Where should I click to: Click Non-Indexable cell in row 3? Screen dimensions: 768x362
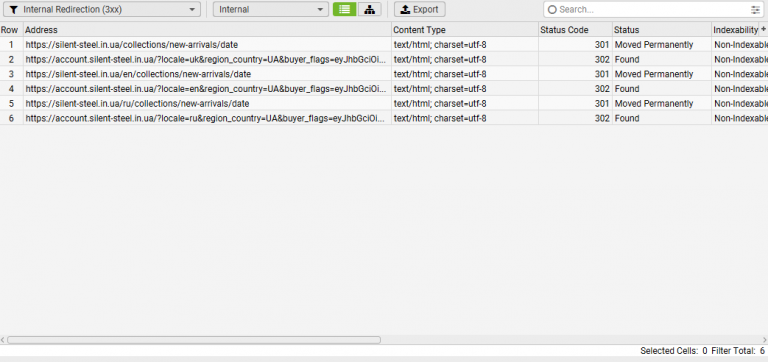pyautogui.click(x=740, y=74)
